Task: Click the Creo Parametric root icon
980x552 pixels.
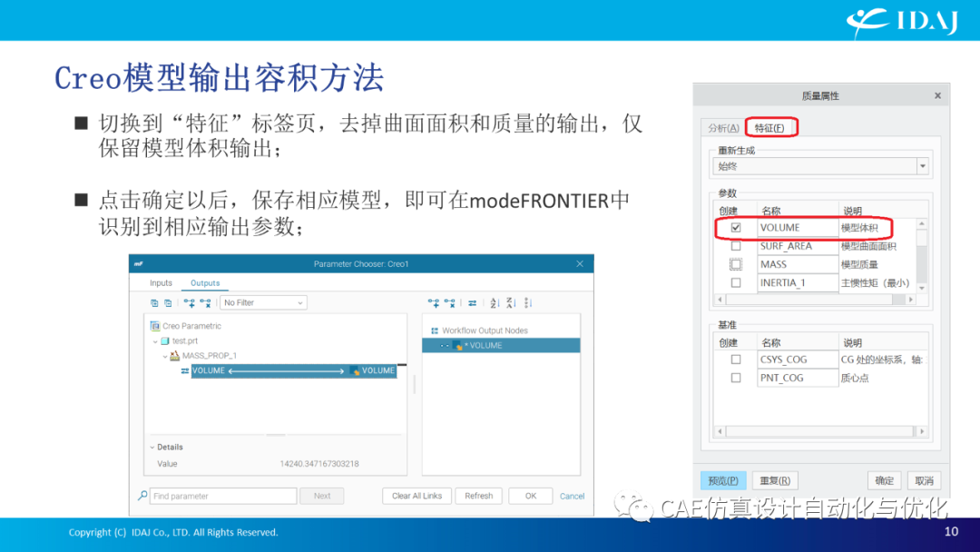Action: point(155,326)
